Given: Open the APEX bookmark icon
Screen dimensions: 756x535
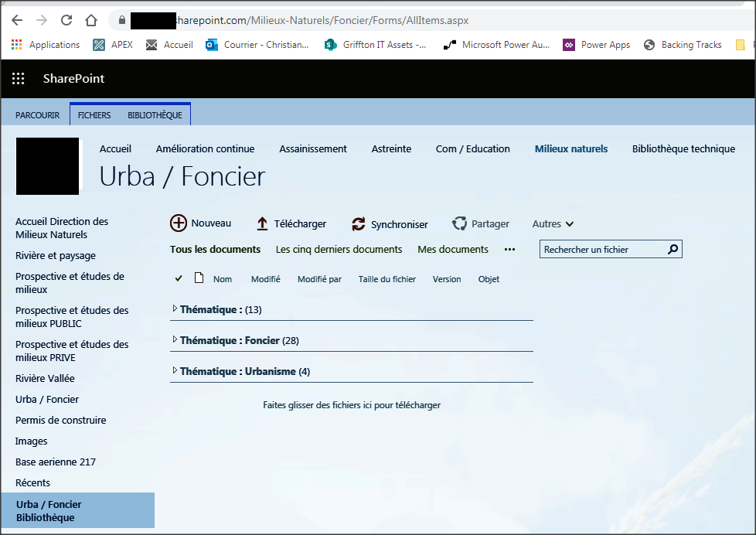Looking at the screenshot, I should click(x=99, y=45).
